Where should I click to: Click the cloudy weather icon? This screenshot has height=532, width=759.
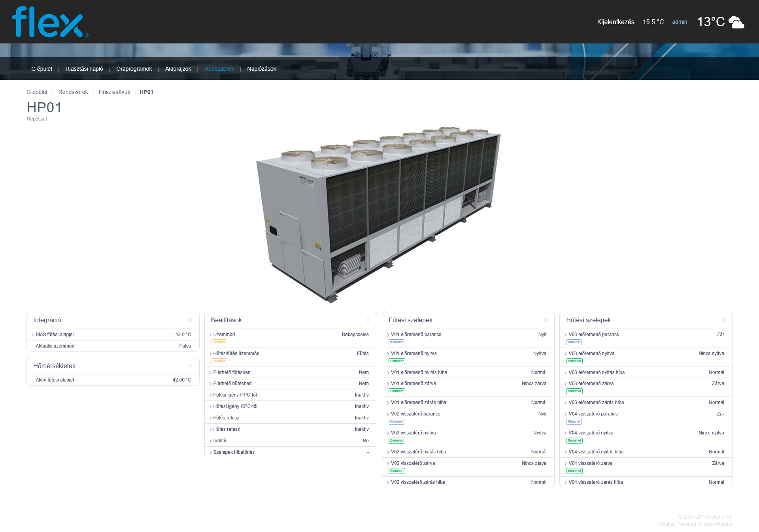(736, 22)
